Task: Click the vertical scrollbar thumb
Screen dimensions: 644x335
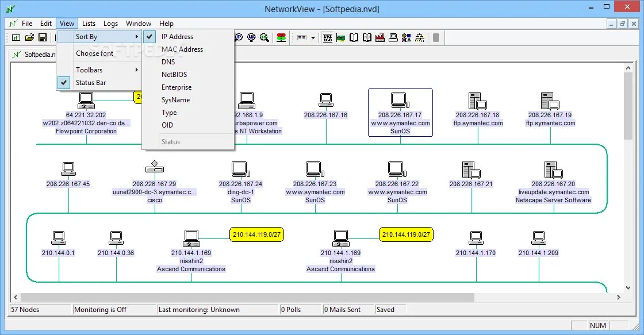Action: [628, 106]
